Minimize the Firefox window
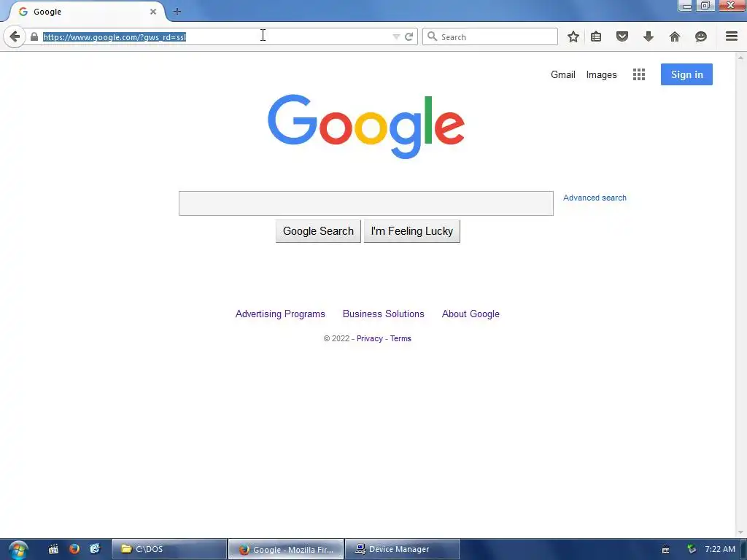 pyautogui.click(x=686, y=6)
